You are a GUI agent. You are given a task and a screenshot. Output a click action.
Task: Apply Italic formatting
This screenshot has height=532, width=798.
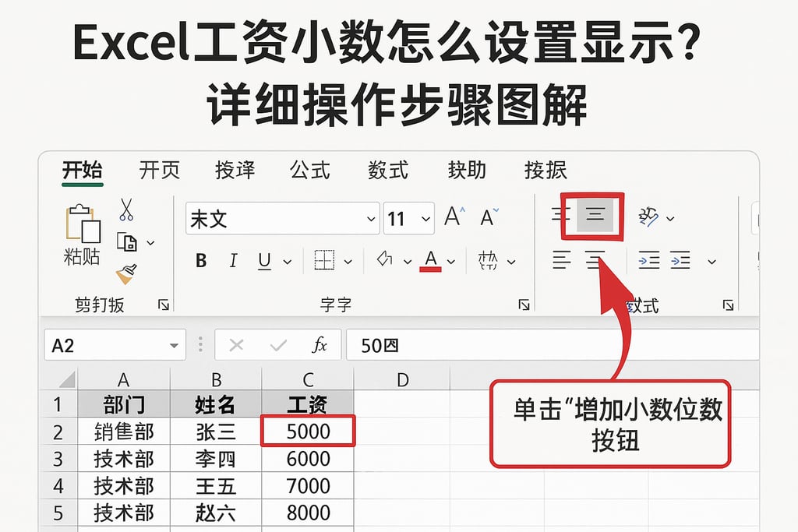coord(233,261)
